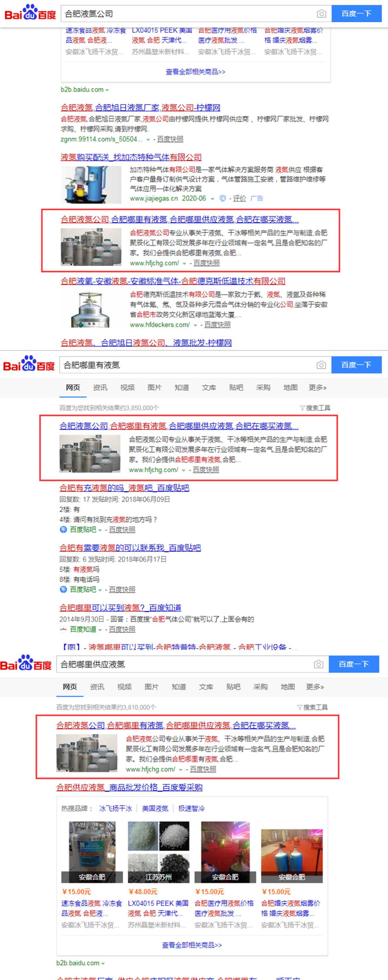
Task: Open 百度贴吧 dropdown arrow under 合肥有充液氮的吗 result
Action: coord(100,530)
